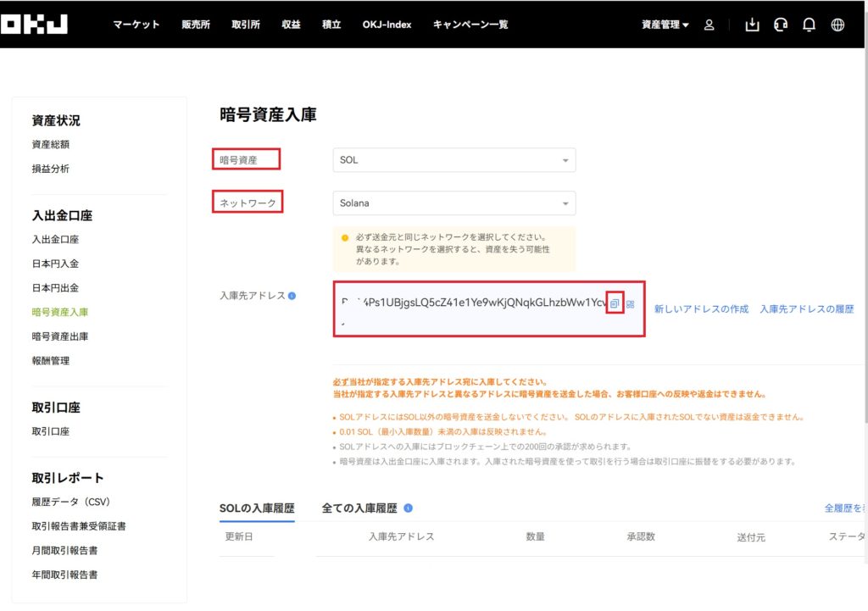
Task: Open the キャンペーン一覧 menu
Action: [x=470, y=25]
